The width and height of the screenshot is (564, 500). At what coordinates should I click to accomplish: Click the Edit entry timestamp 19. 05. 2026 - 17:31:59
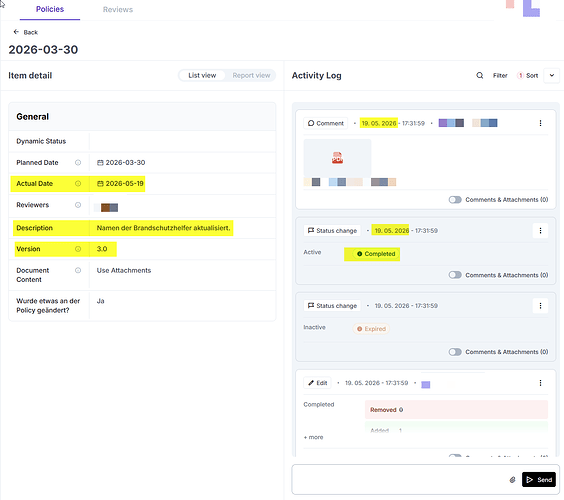[x=377, y=383]
